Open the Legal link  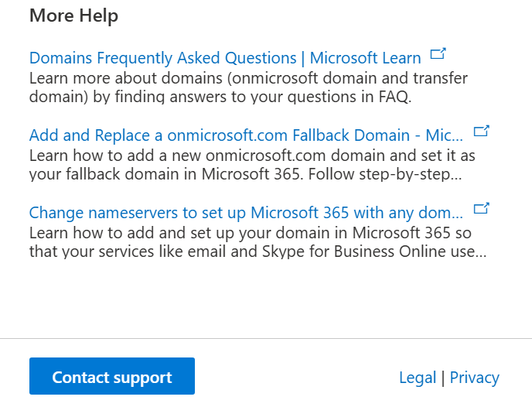tap(418, 378)
